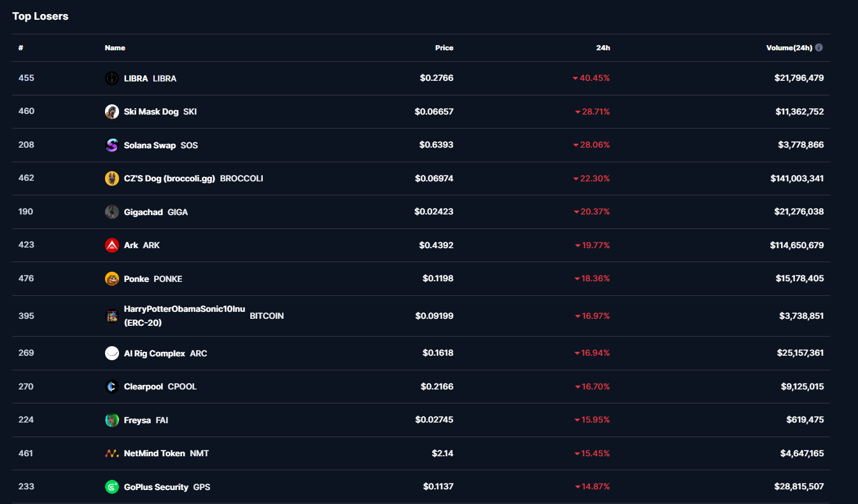This screenshot has width=858, height=504.
Task: Click the Ponke coin icon
Action: click(111, 279)
